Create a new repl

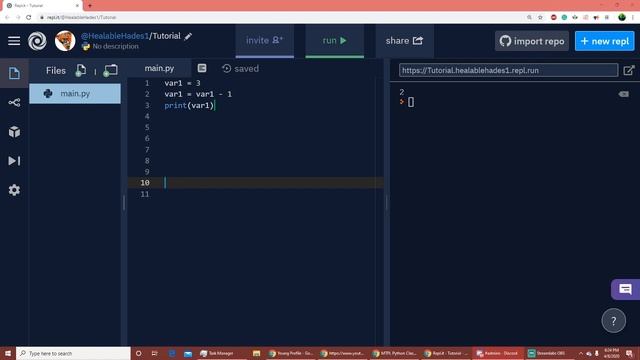pos(604,41)
